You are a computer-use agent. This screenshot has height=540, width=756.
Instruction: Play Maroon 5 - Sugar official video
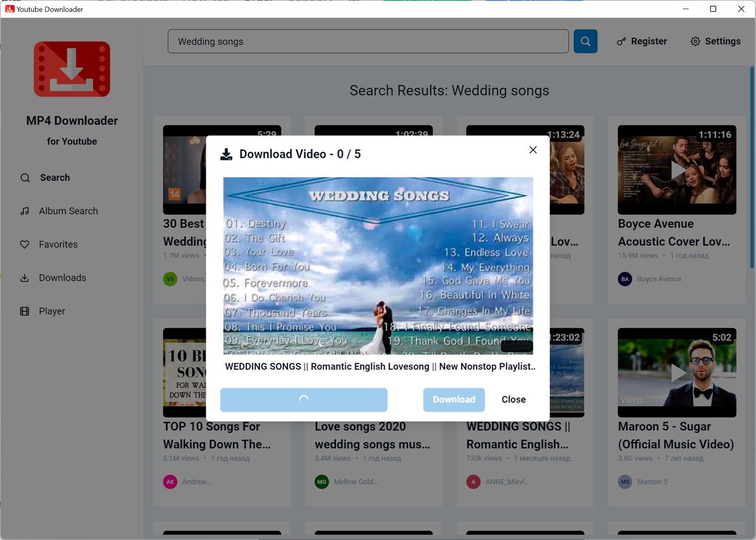click(677, 373)
